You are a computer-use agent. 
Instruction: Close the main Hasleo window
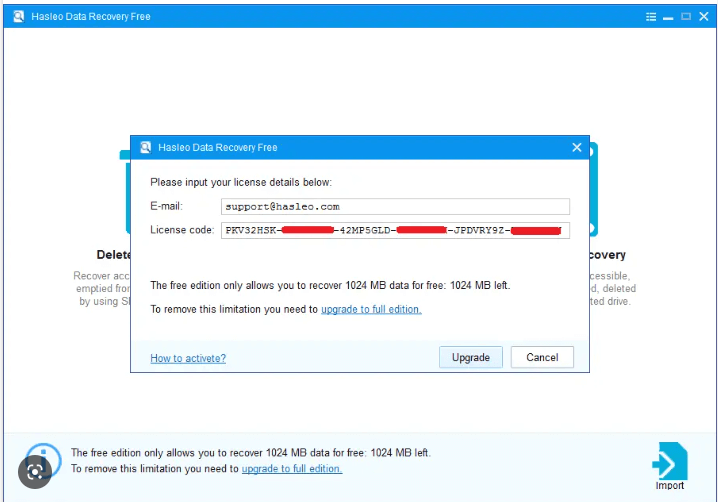[x=703, y=16]
